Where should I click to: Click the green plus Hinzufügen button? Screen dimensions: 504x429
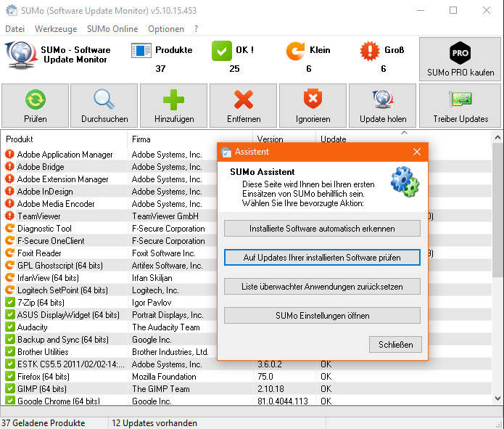(174, 106)
